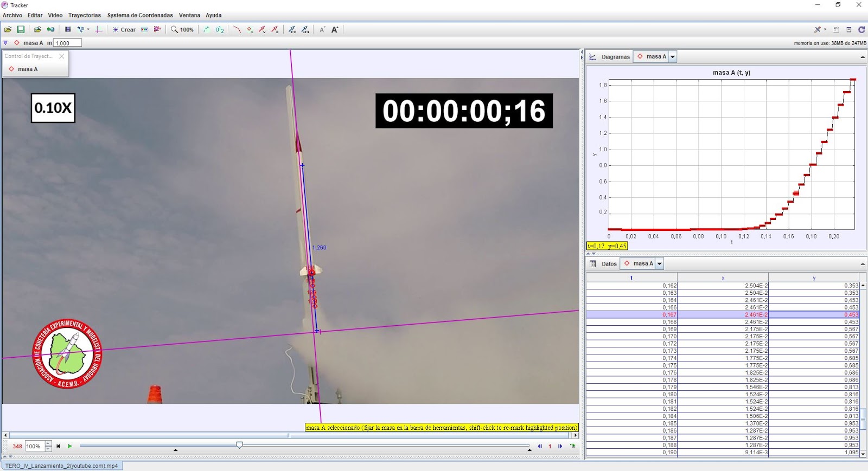Toggle the show velocity vectors icon
Image resolution: width=868 pixels, height=471 pixels.
[262, 30]
